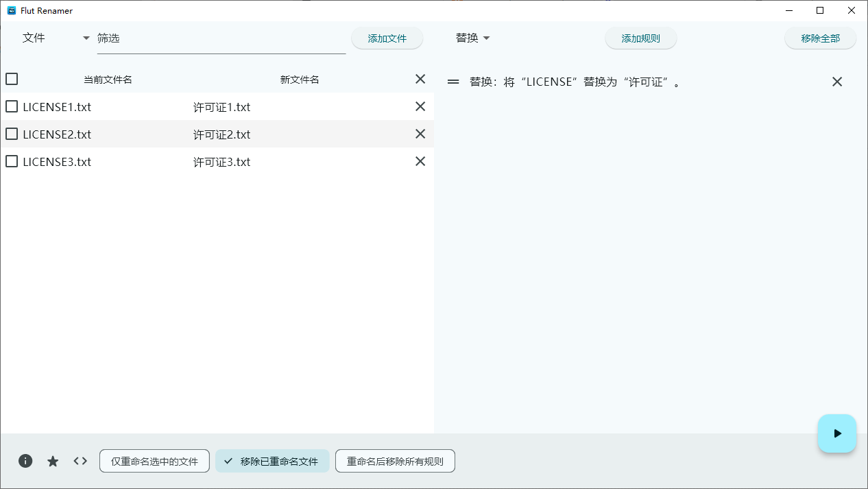Check the LICENSE1.txt checkbox
The width and height of the screenshot is (868, 489).
click(x=12, y=106)
